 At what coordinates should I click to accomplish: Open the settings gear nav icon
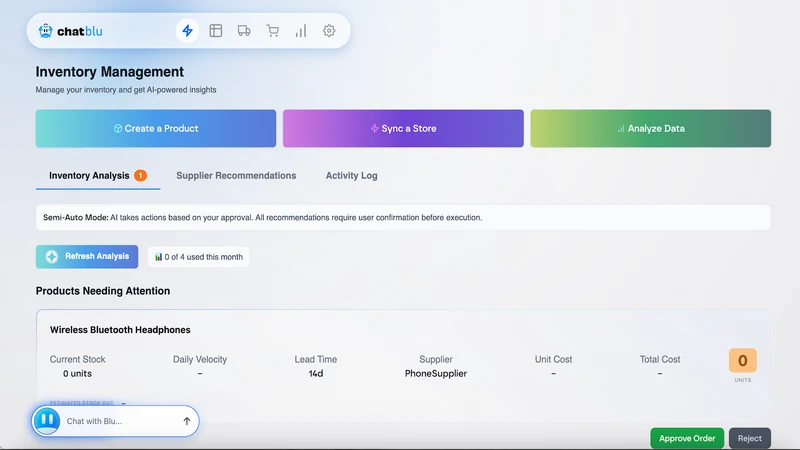tap(329, 31)
